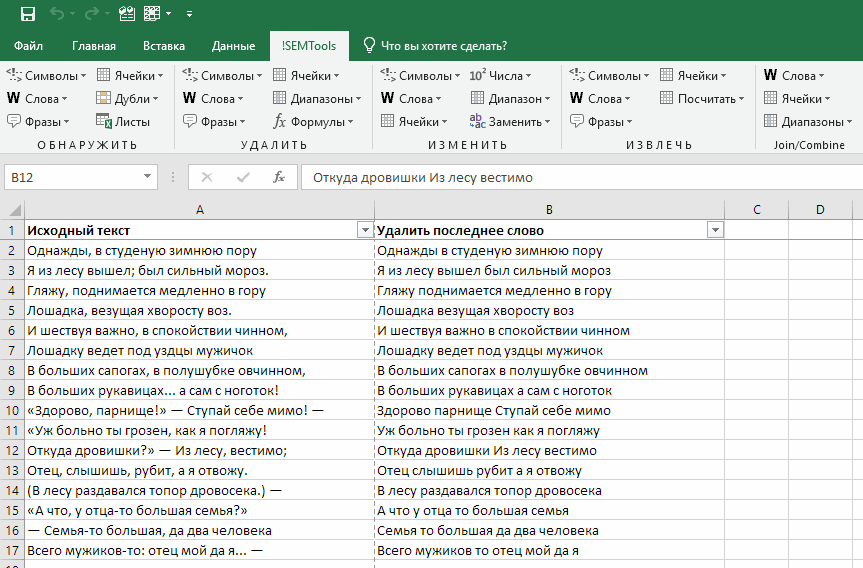Select column D header
863x568 pixels.
coord(820,210)
